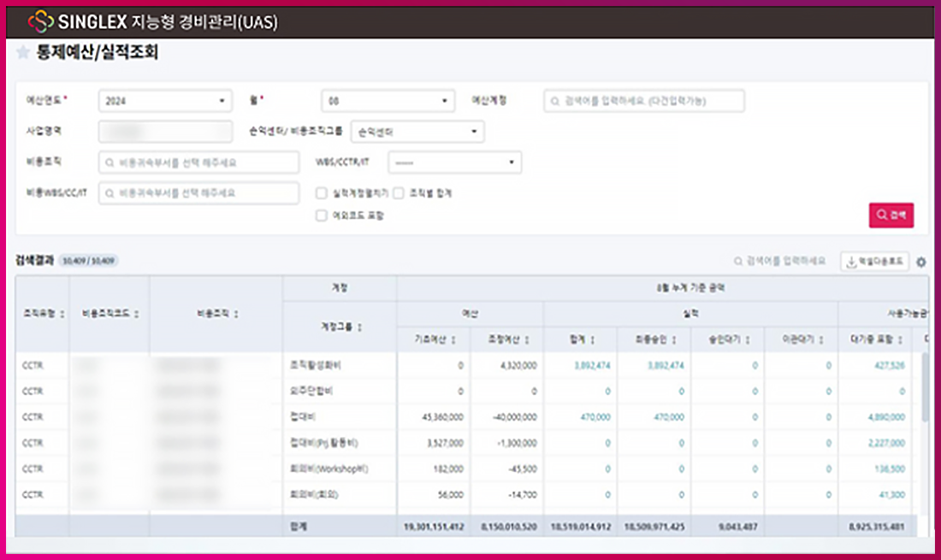Screen dimensions: 941x560
Task: Expand the 월 dropdown showing 08
Action: tap(388, 101)
